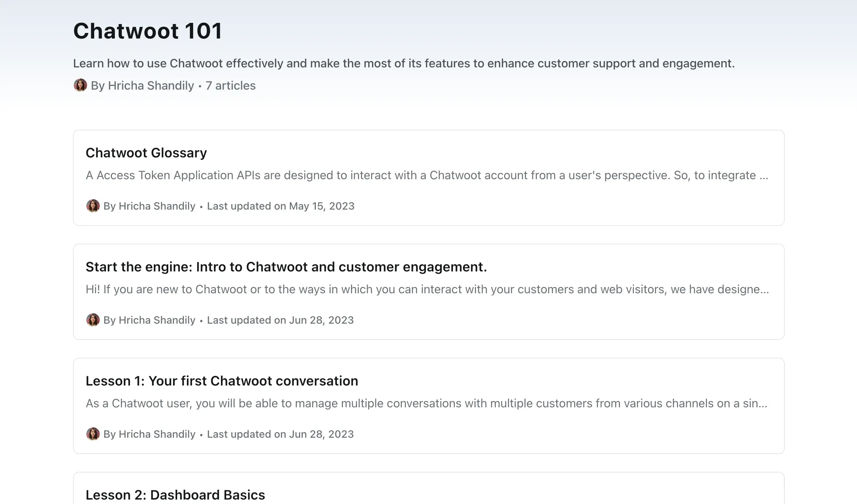Click the truncated preview text of Chatwoot Glossary
The image size is (857, 504).
(426, 175)
